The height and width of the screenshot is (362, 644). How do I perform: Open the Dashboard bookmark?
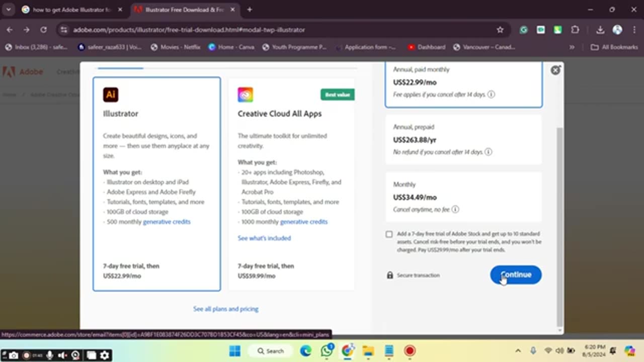click(x=426, y=47)
